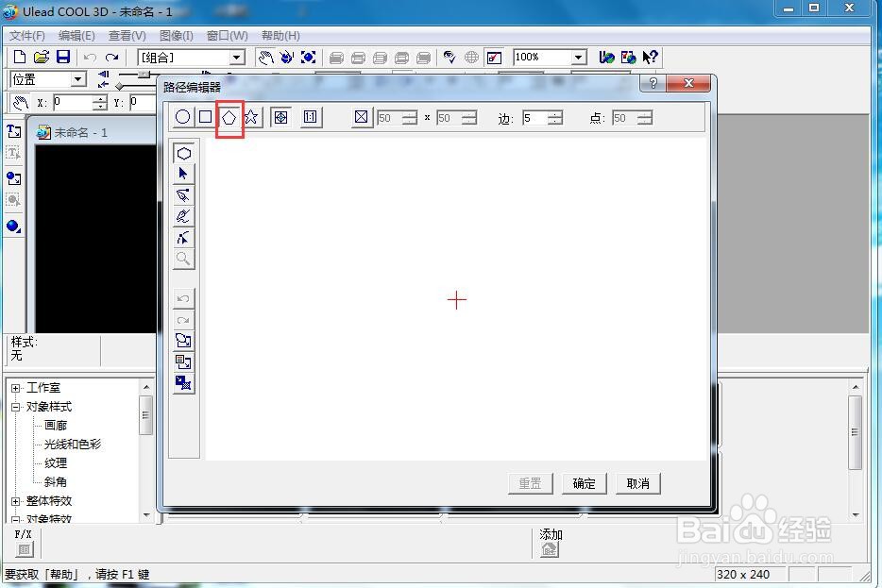Image resolution: width=882 pixels, height=588 pixels.
Task: Click the Path Editor undo icon
Action: pyautogui.click(x=183, y=298)
